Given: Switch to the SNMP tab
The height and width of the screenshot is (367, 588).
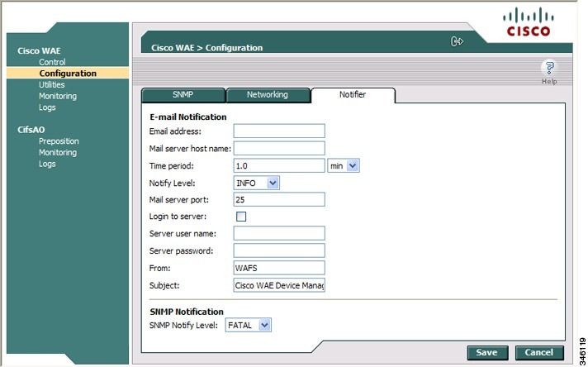Looking at the screenshot, I should [x=183, y=94].
